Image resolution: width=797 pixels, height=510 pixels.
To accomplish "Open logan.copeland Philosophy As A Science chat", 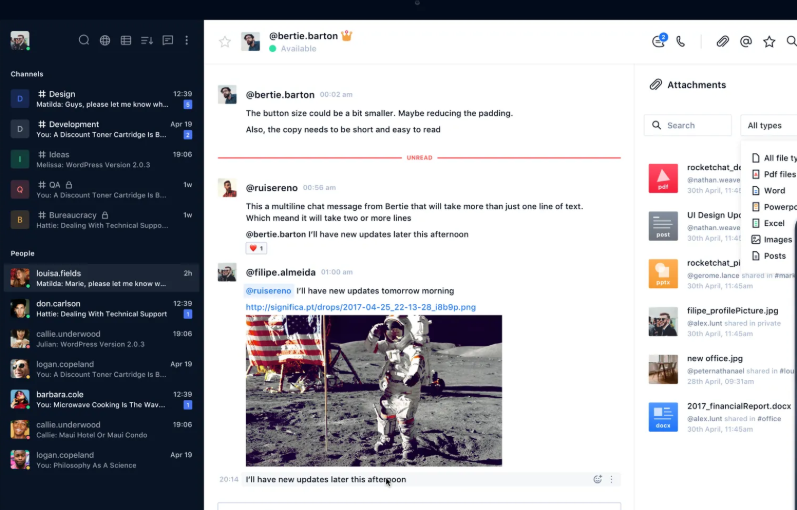I will point(102,460).
